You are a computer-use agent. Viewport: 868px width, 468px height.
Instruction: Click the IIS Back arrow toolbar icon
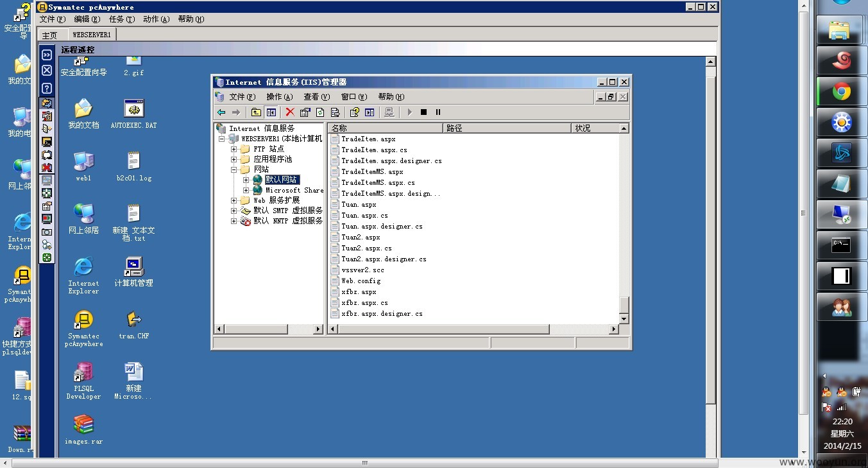tap(221, 112)
